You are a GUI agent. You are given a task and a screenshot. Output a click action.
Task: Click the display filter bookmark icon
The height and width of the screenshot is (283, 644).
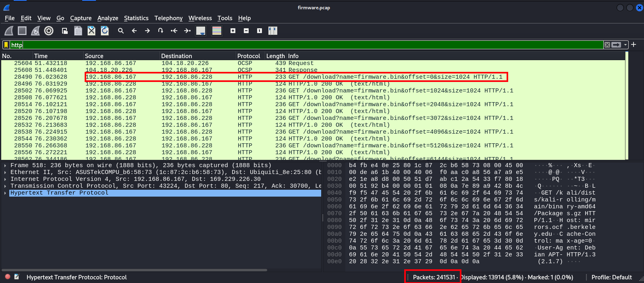[6, 45]
